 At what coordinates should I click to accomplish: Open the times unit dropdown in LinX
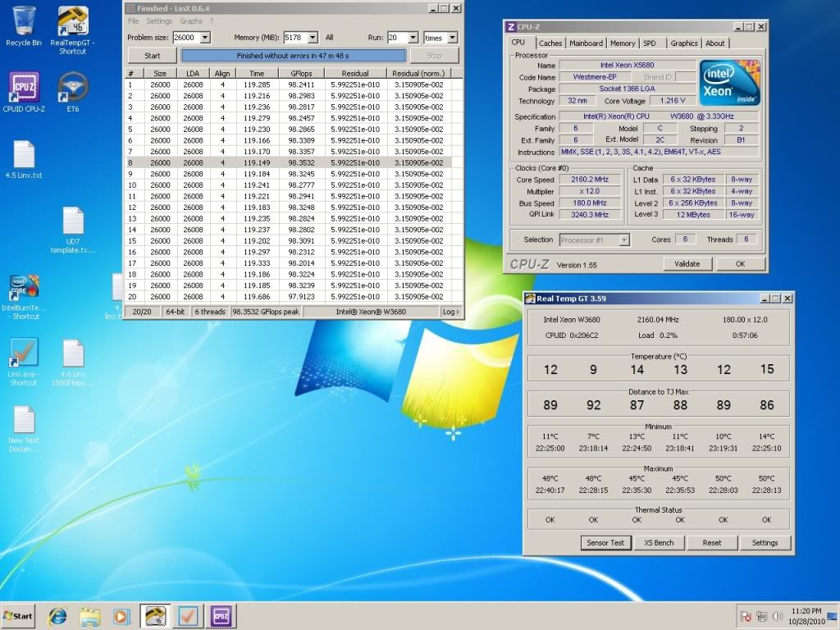(x=453, y=38)
